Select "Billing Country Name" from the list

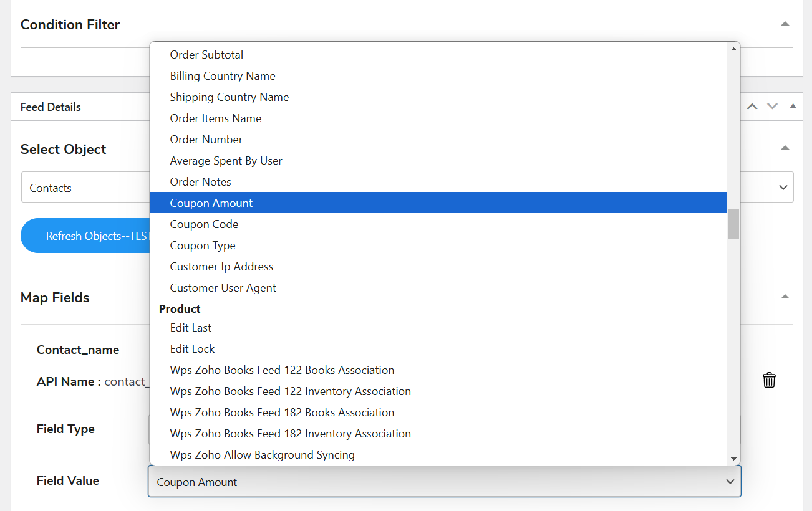tap(223, 75)
